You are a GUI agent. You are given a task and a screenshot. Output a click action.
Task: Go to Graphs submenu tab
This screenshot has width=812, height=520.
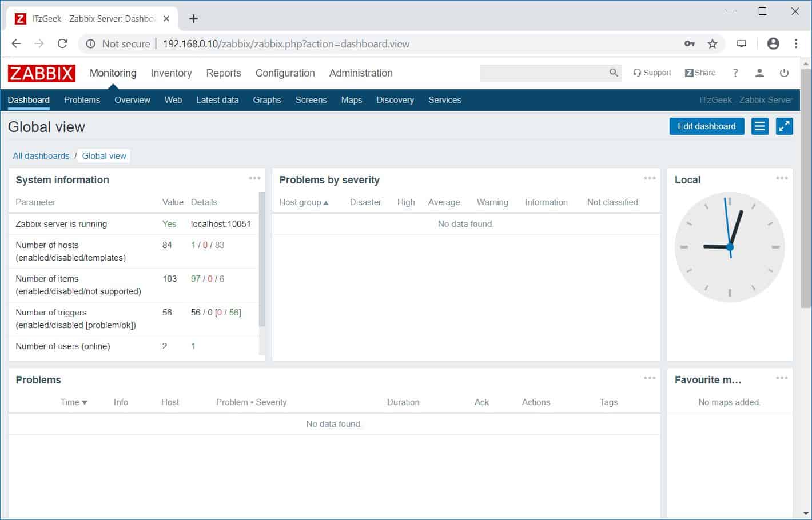coord(267,100)
